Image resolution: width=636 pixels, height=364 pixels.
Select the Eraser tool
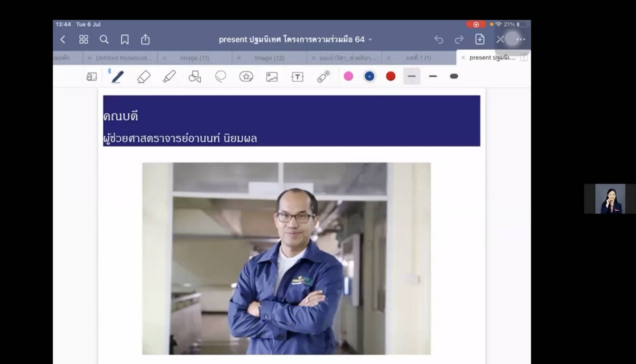(x=144, y=77)
